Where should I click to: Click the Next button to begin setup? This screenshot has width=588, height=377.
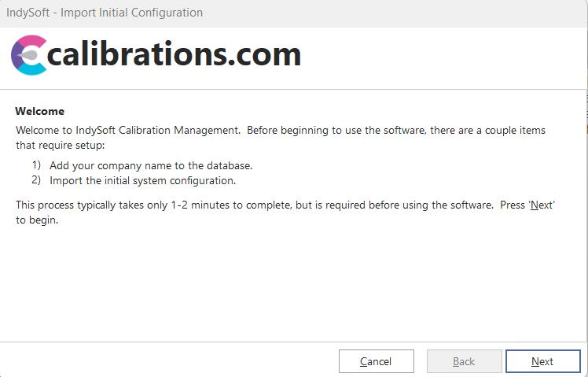(542, 361)
